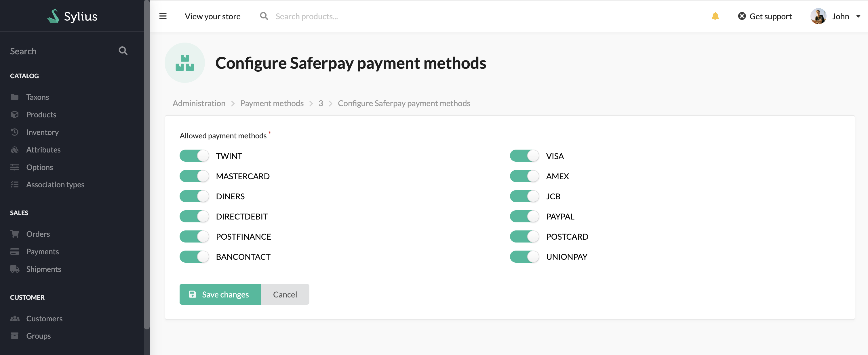This screenshot has height=355, width=868.
Task: Click the Shipments truck icon
Action: [x=14, y=269]
